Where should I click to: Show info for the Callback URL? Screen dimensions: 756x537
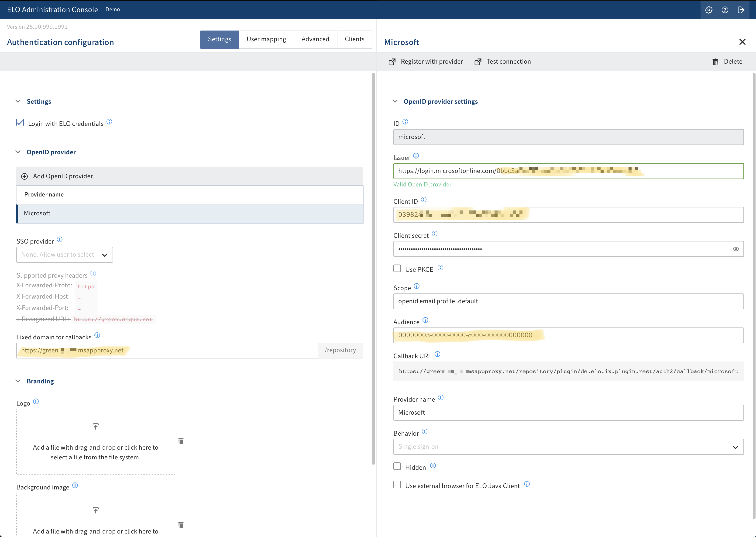(x=438, y=354)
